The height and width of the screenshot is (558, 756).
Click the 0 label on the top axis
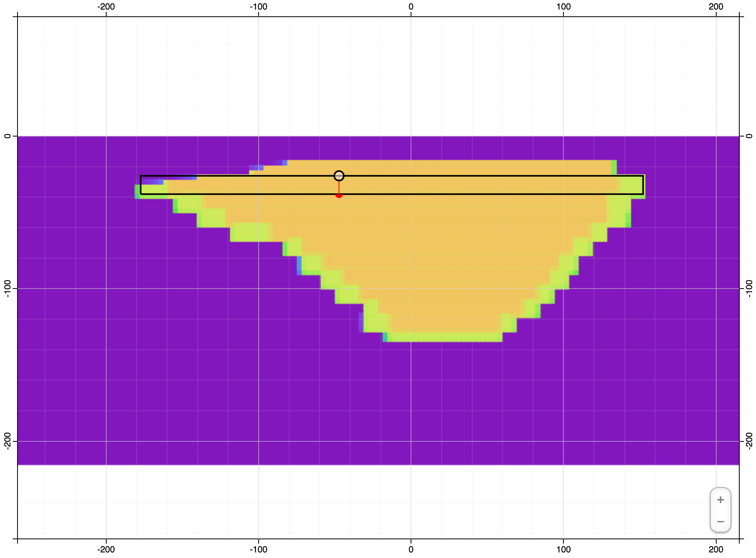pos(410,6)
